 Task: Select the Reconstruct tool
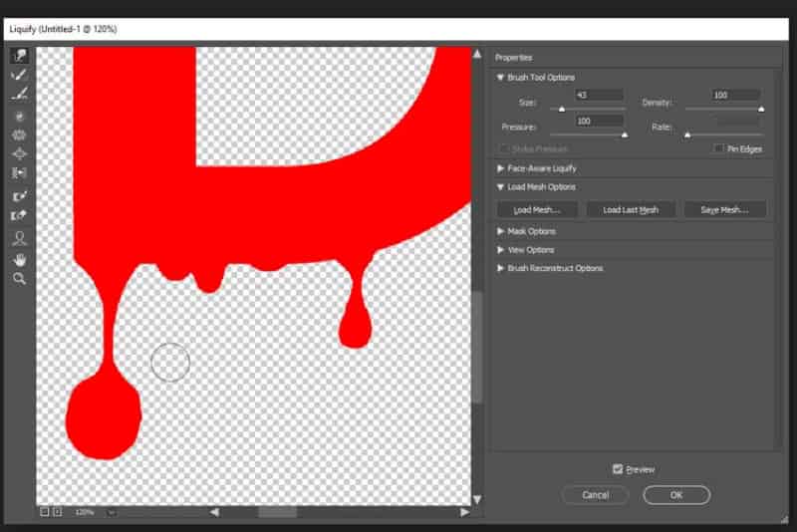[x=19, y=75]
